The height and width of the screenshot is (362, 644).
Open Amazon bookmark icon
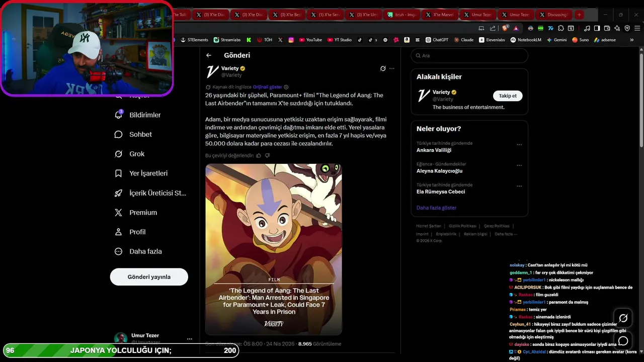pos(407,40)
